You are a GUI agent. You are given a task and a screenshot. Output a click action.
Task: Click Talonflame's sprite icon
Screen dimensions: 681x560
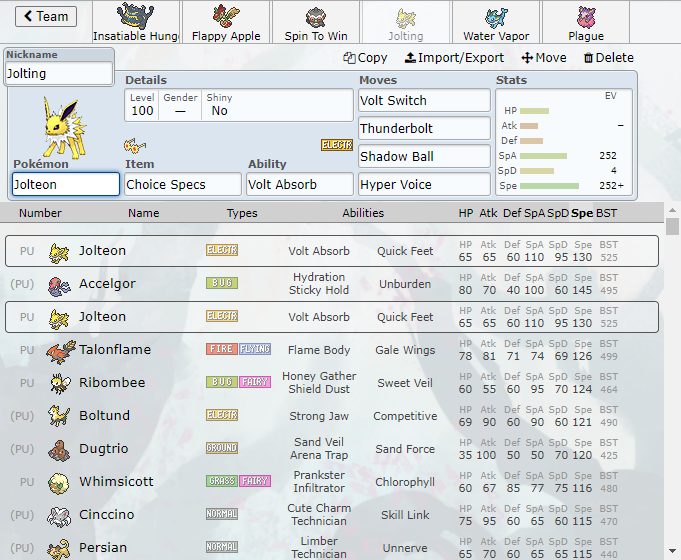pos(60,351)
